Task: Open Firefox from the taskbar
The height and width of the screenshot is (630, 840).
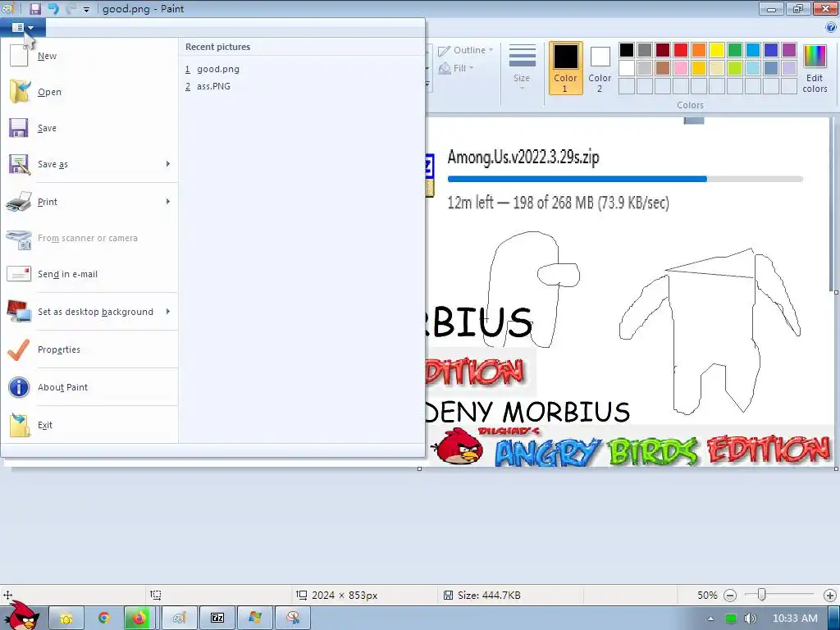Action: tap(139, 619)
